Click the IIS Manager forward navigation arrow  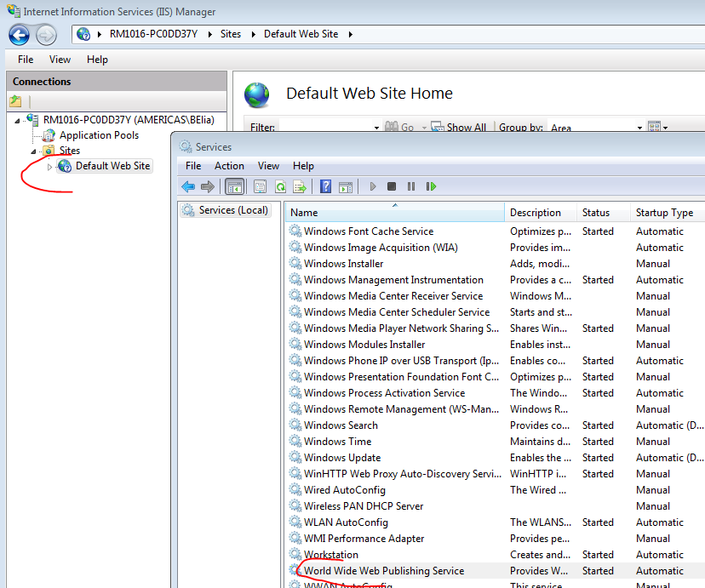pyautogui.click(x=46, y=35)
